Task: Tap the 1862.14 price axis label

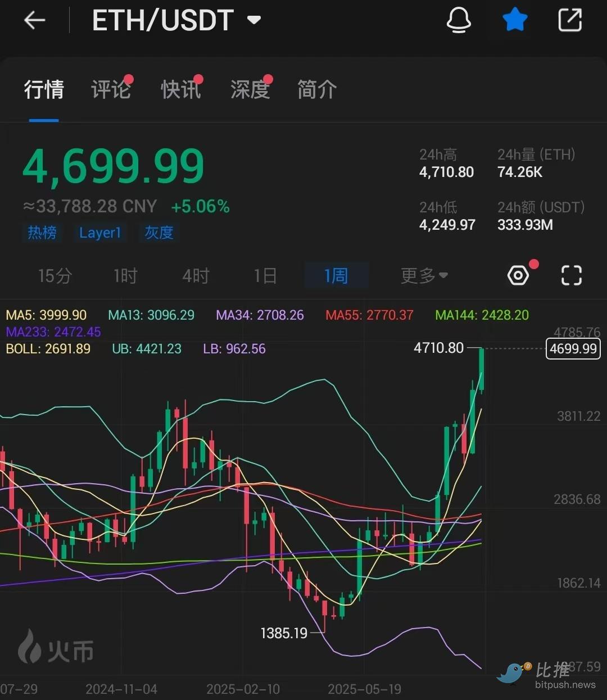Action: click(579, 583)
